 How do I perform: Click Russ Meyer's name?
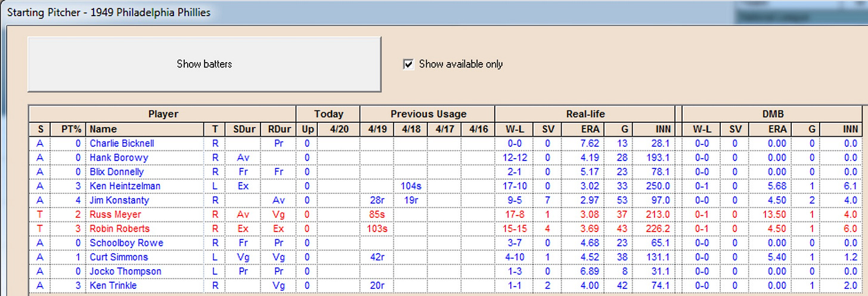(115, 214)
